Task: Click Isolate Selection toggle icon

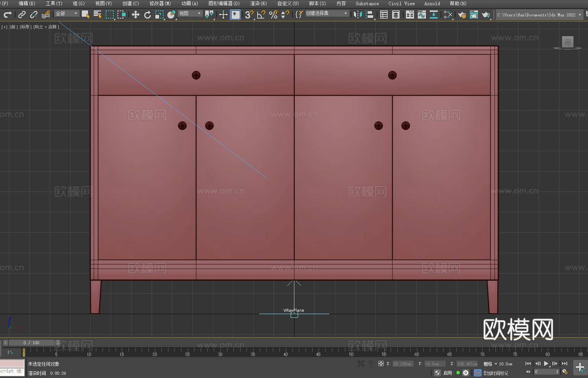Action: click(x=361, y=364)
